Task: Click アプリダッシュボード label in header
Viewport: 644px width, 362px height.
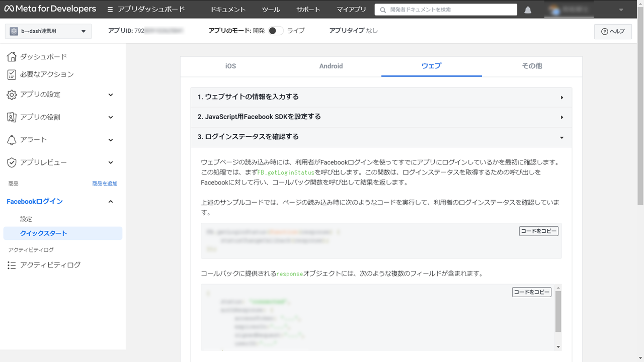Action: [x=151, y=9]
